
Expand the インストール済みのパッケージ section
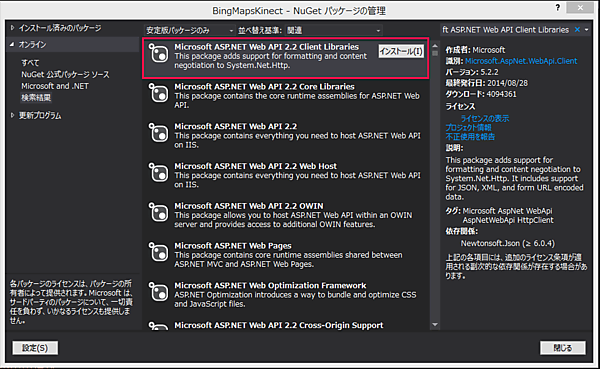pyautogui.click(x=13, y=28)
